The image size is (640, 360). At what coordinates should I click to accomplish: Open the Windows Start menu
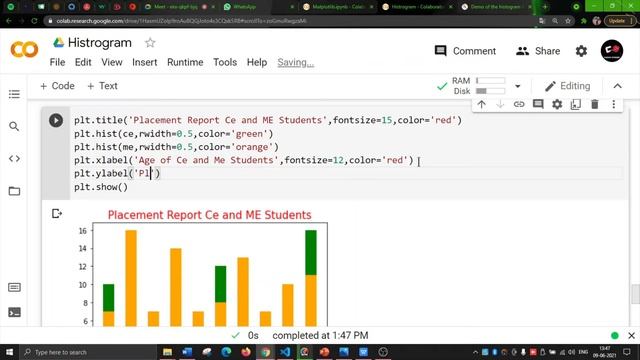(x=9, y=352)
